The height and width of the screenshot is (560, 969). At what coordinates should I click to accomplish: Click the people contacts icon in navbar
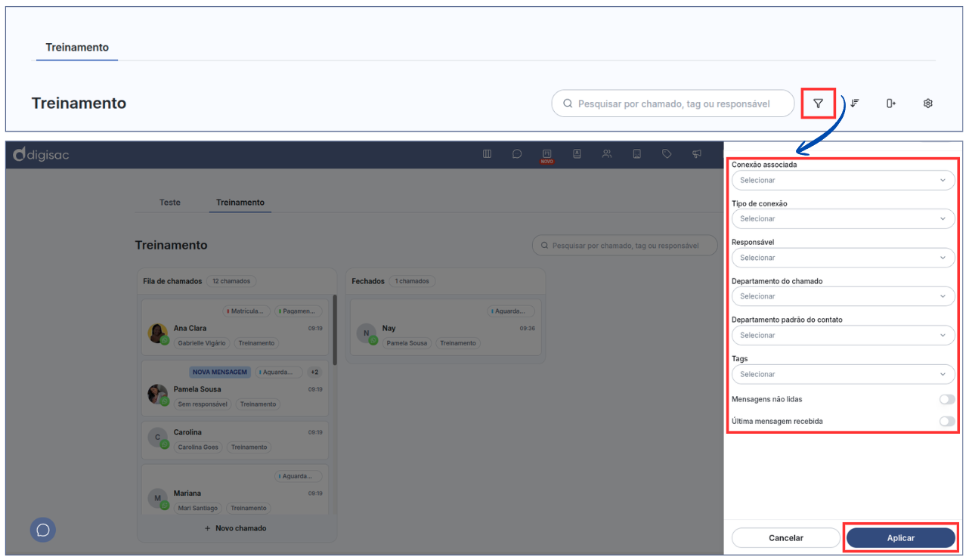(607, 154)
